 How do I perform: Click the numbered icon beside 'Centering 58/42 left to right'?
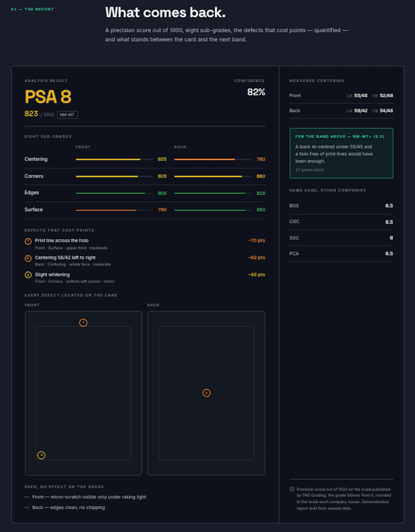coord(28,258)
